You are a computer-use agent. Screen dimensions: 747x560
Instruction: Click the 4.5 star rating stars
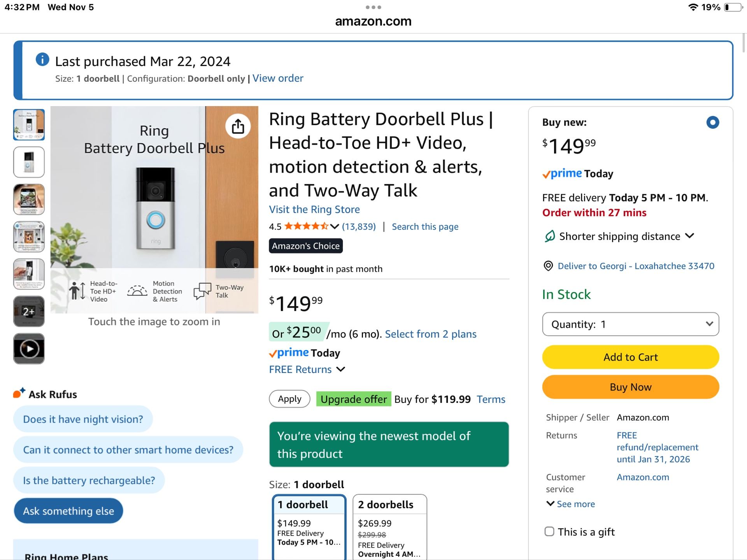[306, 226]
